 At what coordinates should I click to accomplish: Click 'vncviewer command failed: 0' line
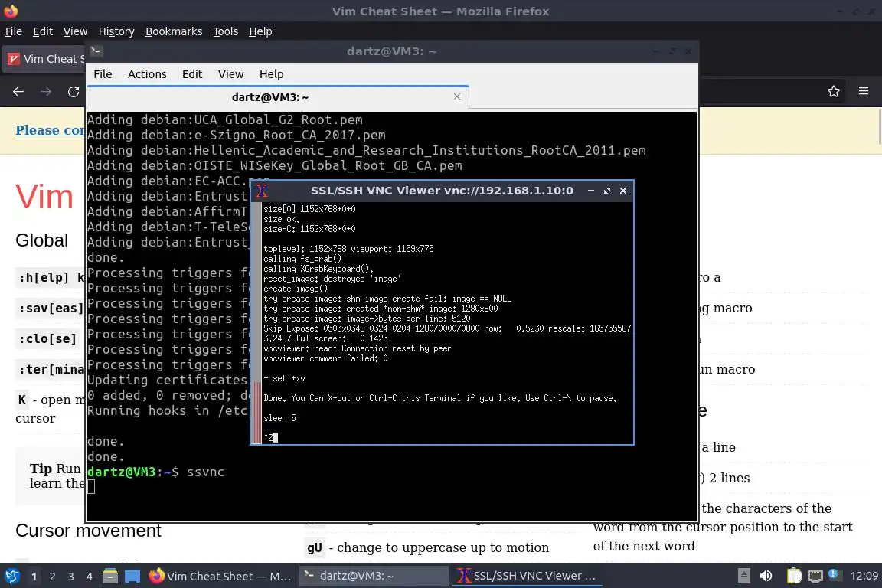(325, 358)
